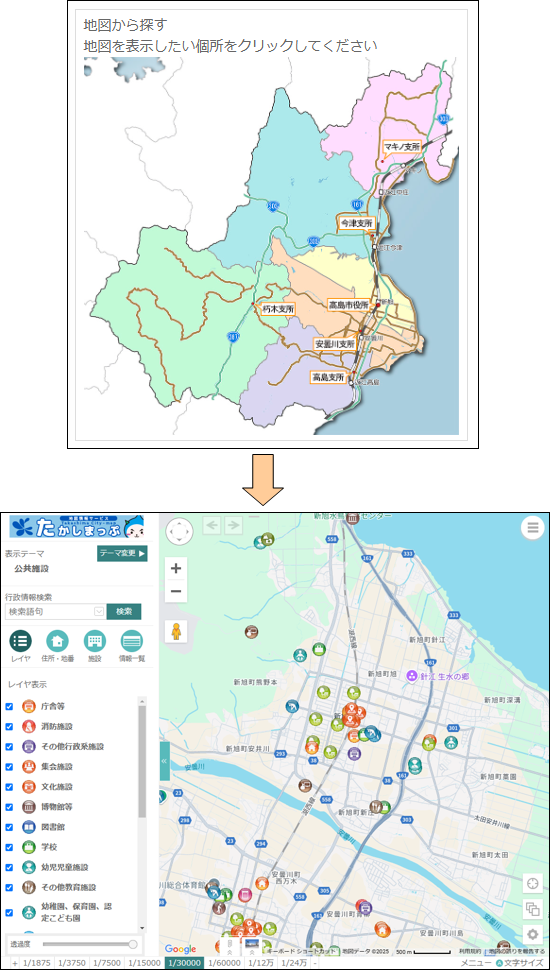The width and height of the screenshot is (550, 970).
Task: Expand the 検索語句 search dropdown arrow
Action: coord(98,612)
